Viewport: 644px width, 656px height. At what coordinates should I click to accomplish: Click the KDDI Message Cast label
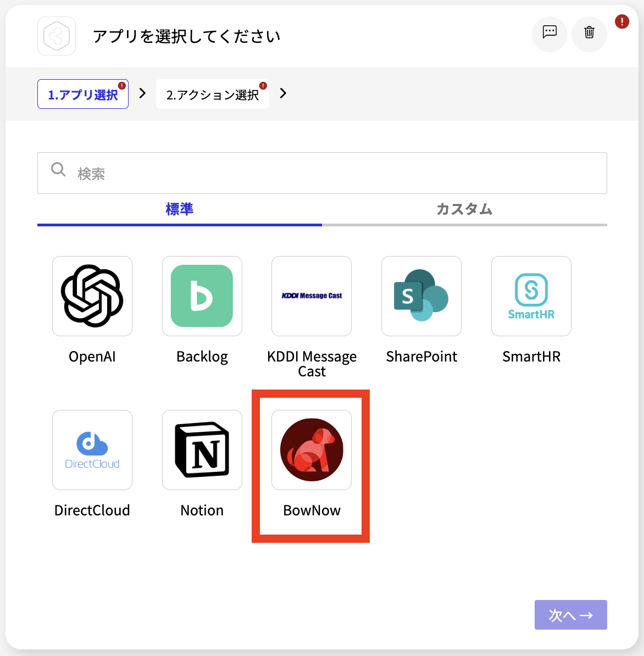click(x=312, y=364)
